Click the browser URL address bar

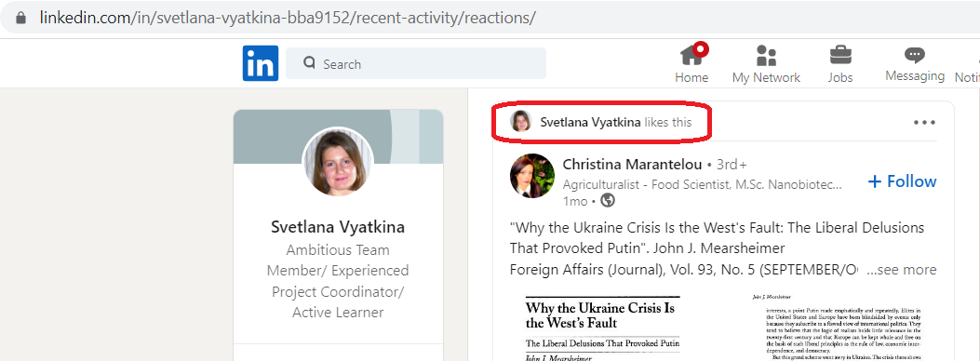(490, 18)
